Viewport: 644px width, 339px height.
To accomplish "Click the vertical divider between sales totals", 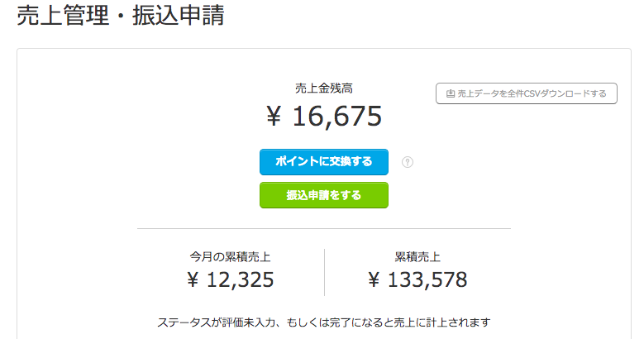I will 324,272.
